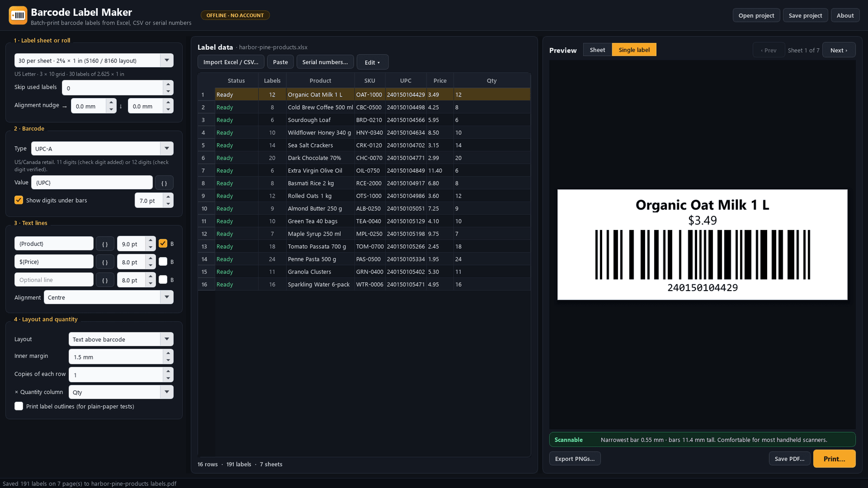Enable bold for the ${Price} line
This screenshot has height=488, width=868.
point(163,261)
